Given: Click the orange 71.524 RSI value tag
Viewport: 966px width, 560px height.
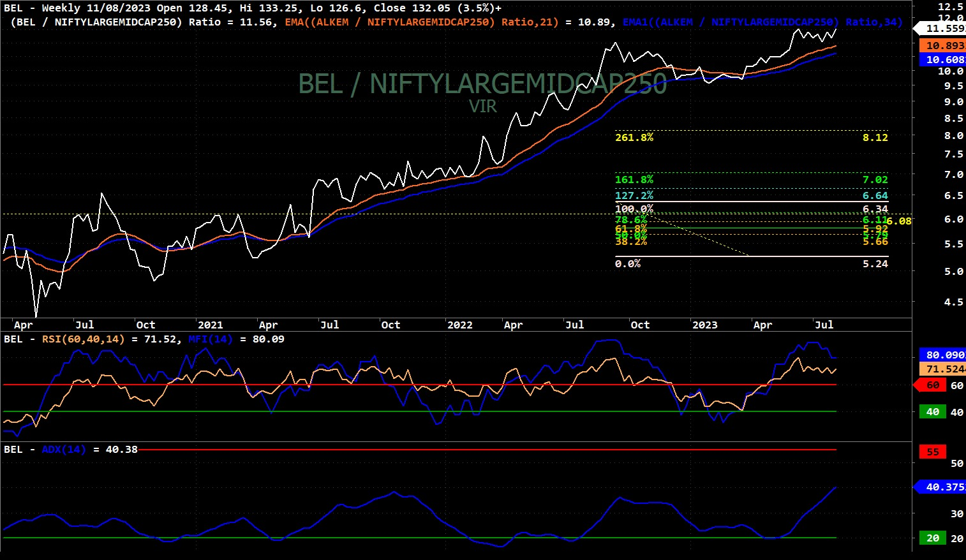Looking at the screenshot, I should click(942, 369).
